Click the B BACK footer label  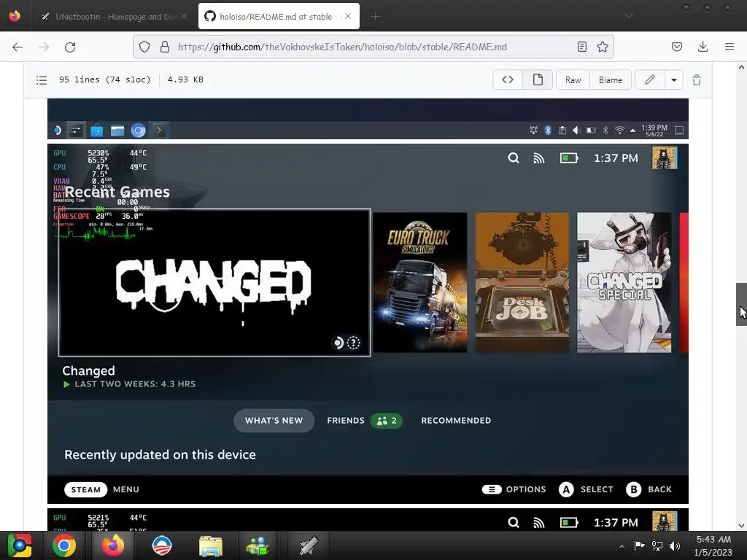(649, 489)
